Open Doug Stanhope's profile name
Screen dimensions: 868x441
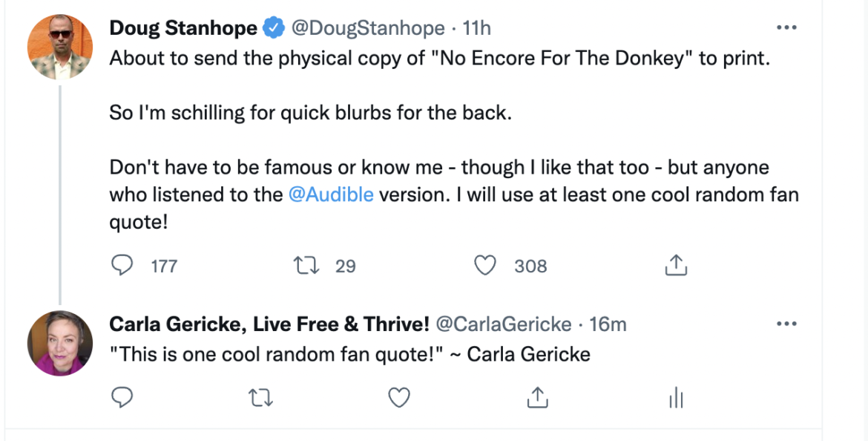coord(183,28)
